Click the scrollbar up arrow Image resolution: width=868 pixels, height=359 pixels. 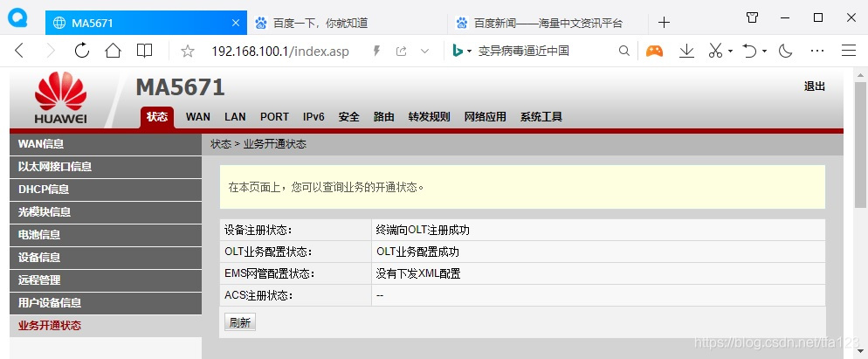pos(861,75)
